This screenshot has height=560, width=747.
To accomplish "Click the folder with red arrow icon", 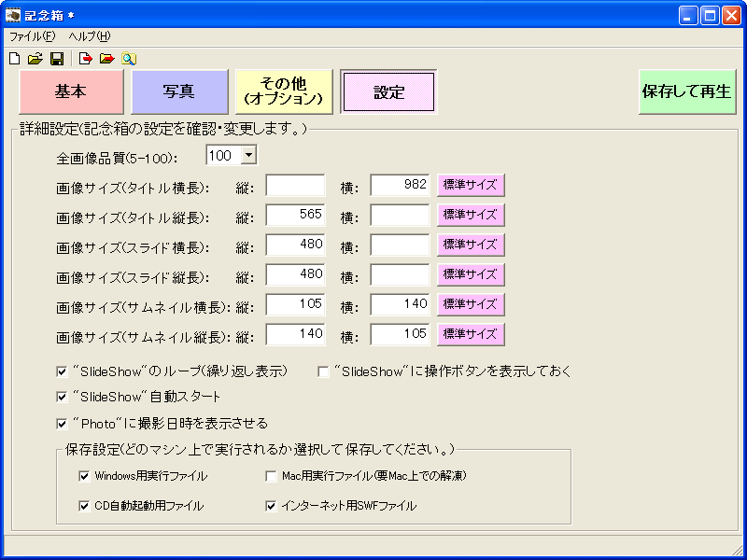I will pos(107,59).
